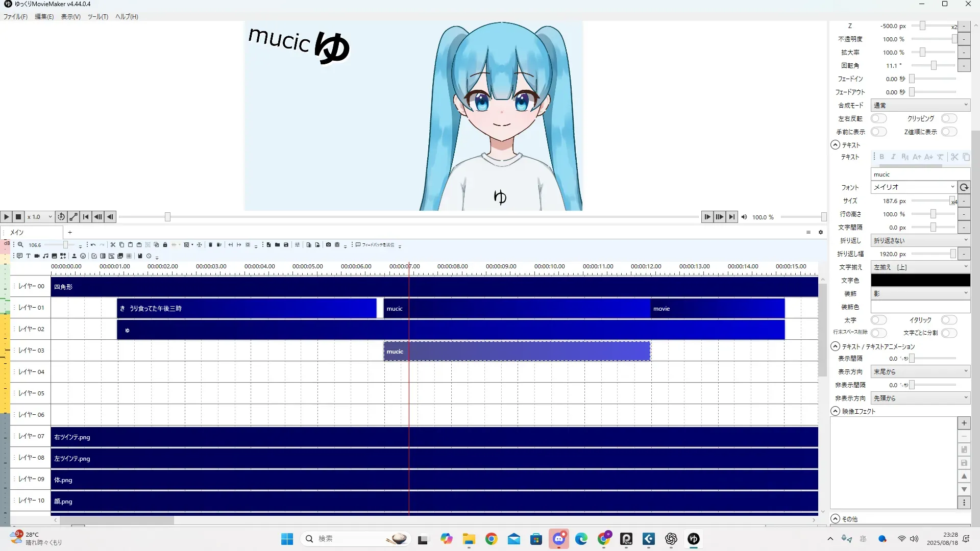Screen dimensions: 980x551
Task: Open the ツール(T) menu
Action: coord(97,16)
